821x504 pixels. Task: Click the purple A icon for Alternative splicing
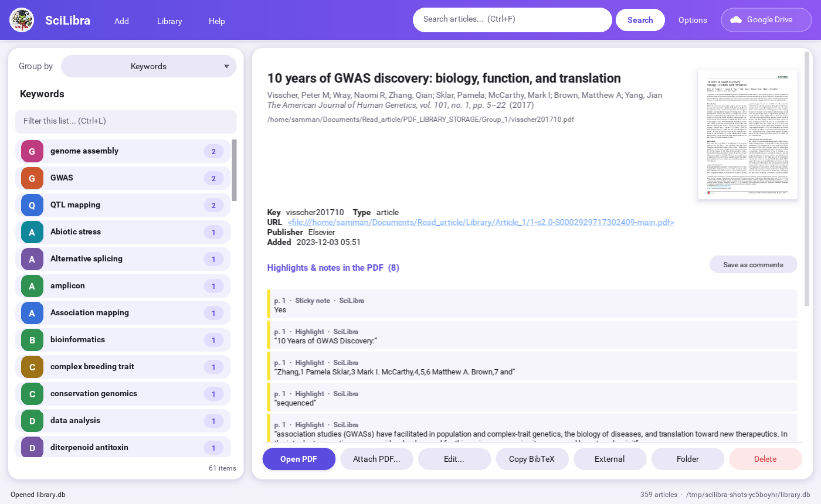click(x=32, y=259)
